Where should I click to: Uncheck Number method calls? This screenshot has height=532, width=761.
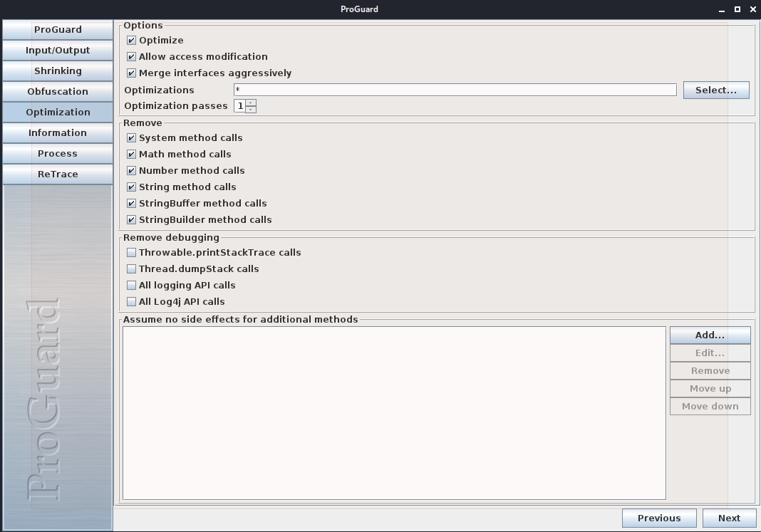tap(131, 171)
